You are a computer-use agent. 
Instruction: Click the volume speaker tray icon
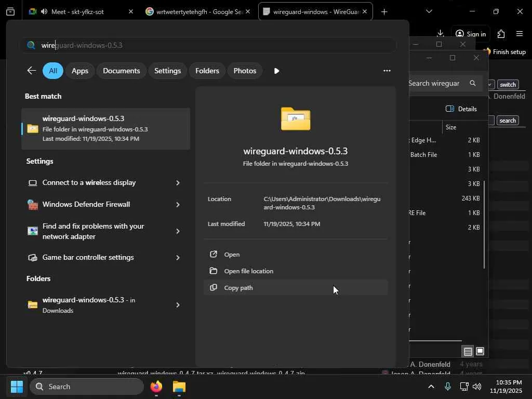coord(477,387)
